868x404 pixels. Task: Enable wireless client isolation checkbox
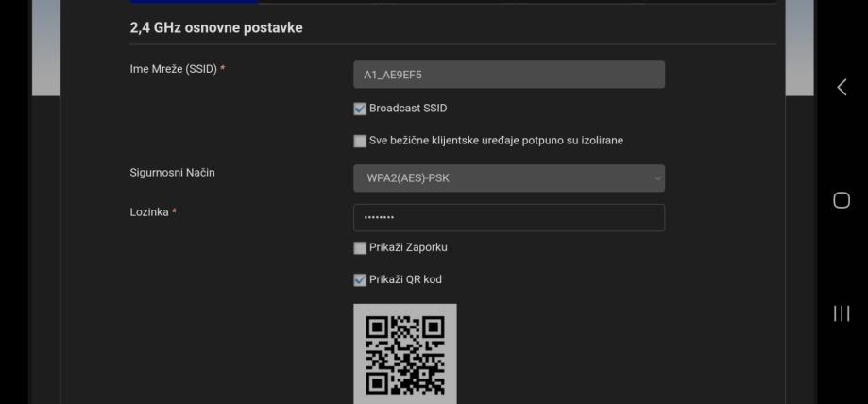[360, 141]
